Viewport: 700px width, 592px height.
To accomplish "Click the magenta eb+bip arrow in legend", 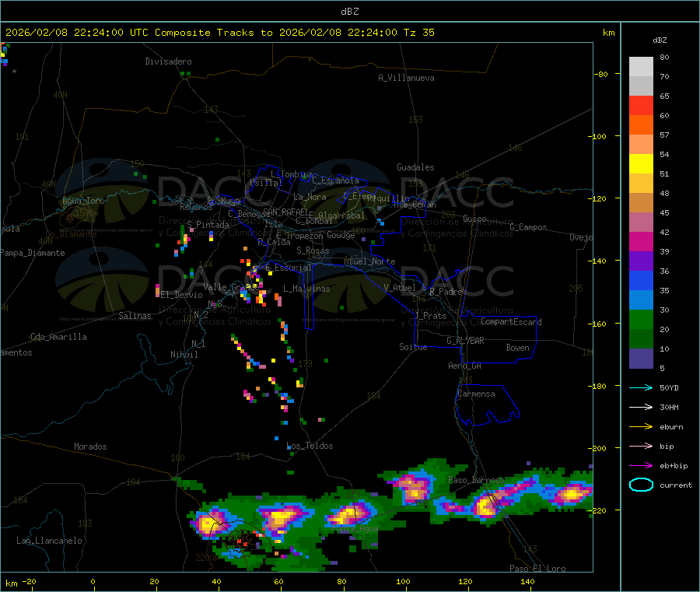I will click(641, 465).
